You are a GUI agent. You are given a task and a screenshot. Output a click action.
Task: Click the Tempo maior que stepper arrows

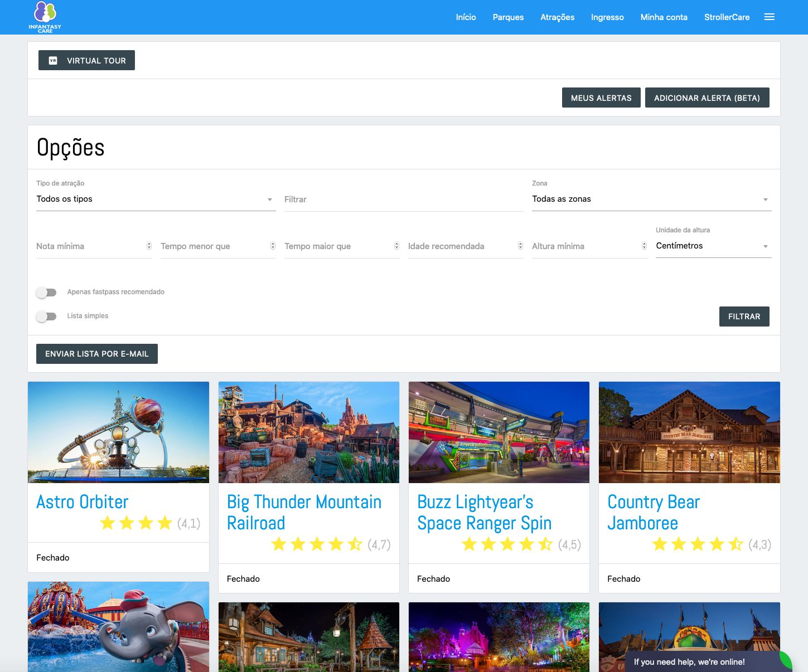coord(396,246)
